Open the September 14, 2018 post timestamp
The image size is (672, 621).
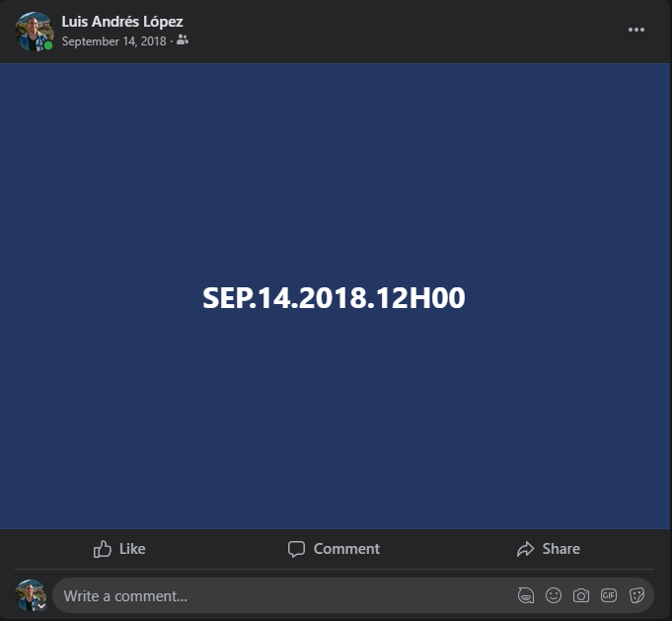click(113, 41)
